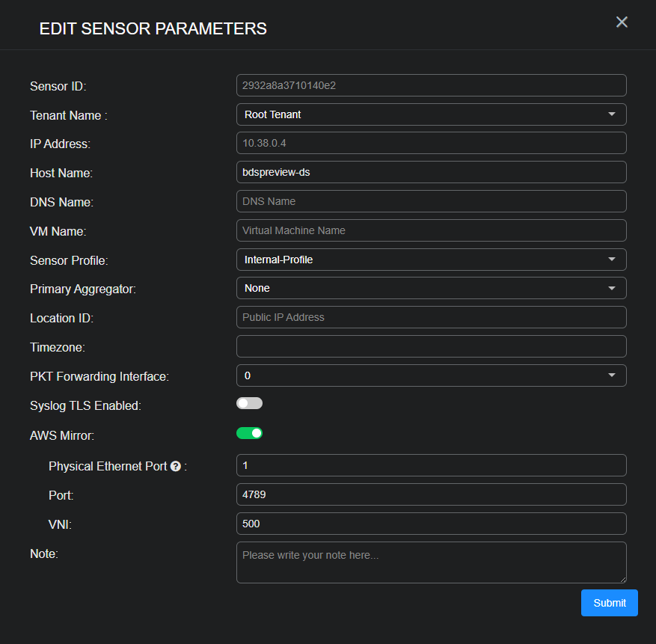
Task: Expand the Sensor Profile selector
Action: click(x=431, y=259)
